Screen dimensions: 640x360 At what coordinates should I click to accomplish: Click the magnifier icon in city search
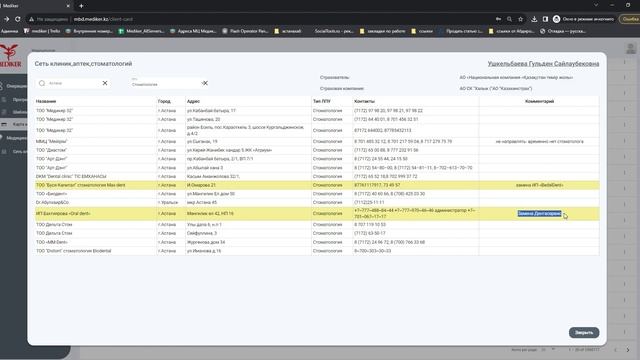42,83
